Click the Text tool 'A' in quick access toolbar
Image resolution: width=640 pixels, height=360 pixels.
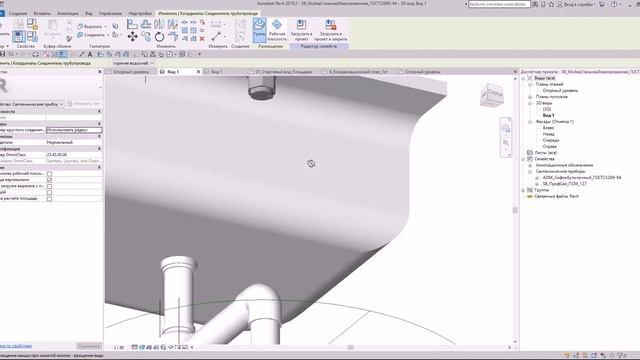pyautogui.click(x=90, y=54)
